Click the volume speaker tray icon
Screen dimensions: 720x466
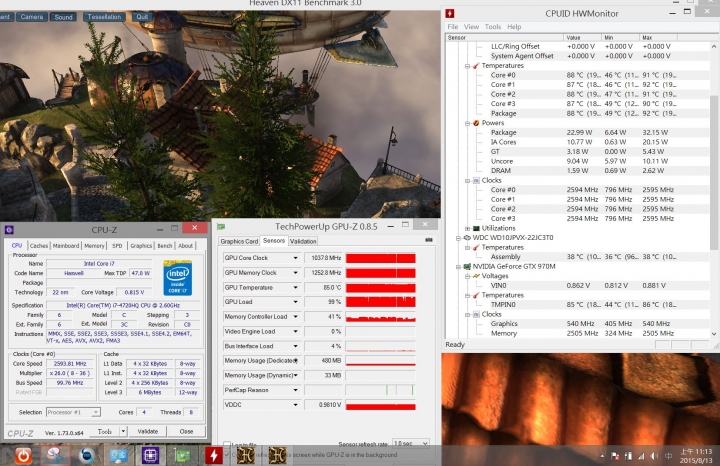(x=654, y=456)
